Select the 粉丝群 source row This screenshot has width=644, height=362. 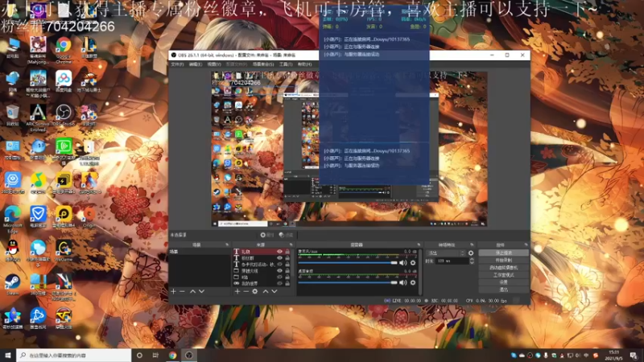click(x=262, y=258)
